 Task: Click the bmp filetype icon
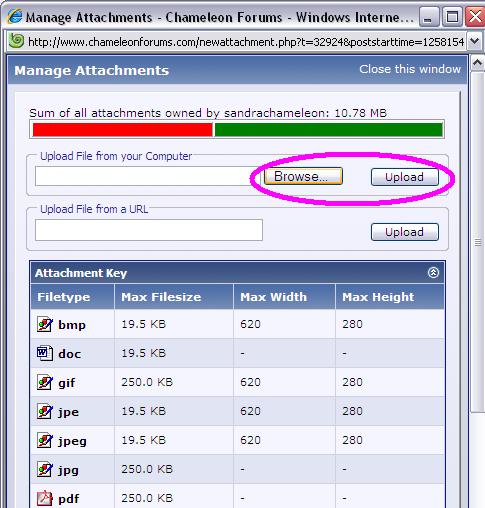(45, 324)
